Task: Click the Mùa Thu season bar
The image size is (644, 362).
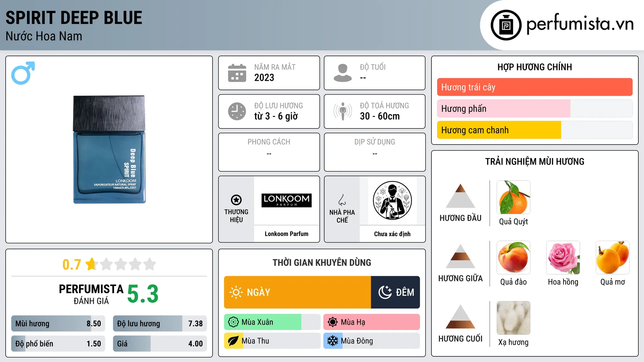Action: tap(272, 341)
